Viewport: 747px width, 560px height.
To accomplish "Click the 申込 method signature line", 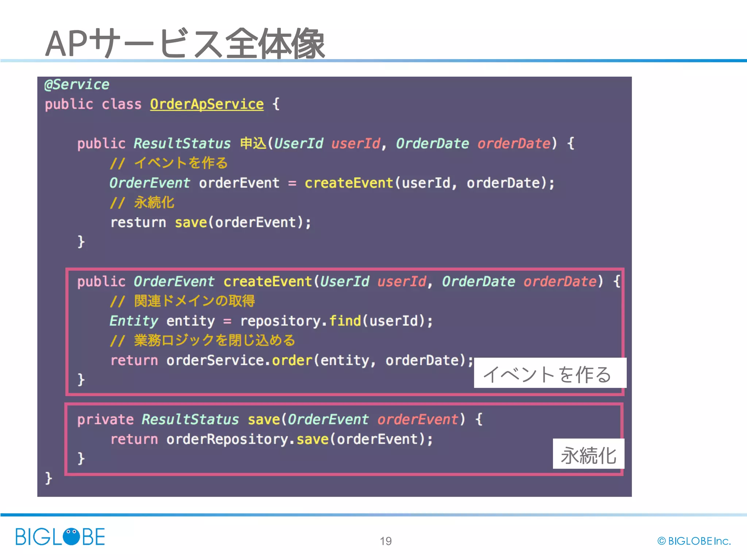I will [x=326, y=143].
